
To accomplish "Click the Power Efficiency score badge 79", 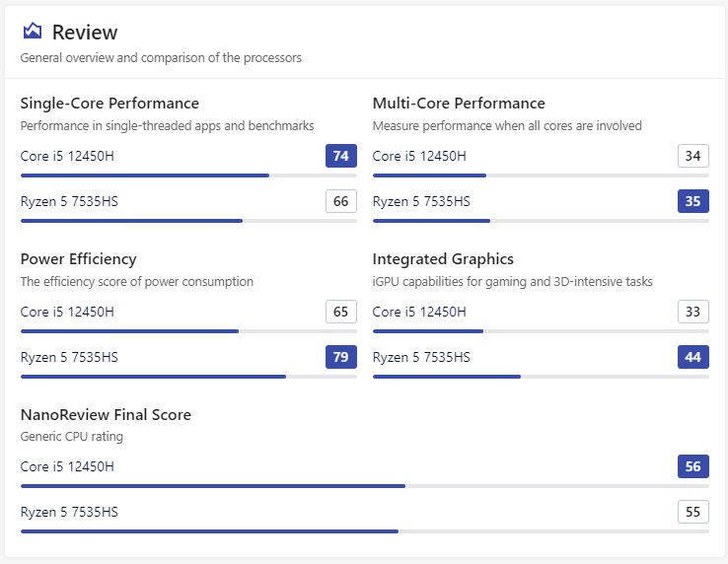I will pyautogui.click(x=341, y=357).
